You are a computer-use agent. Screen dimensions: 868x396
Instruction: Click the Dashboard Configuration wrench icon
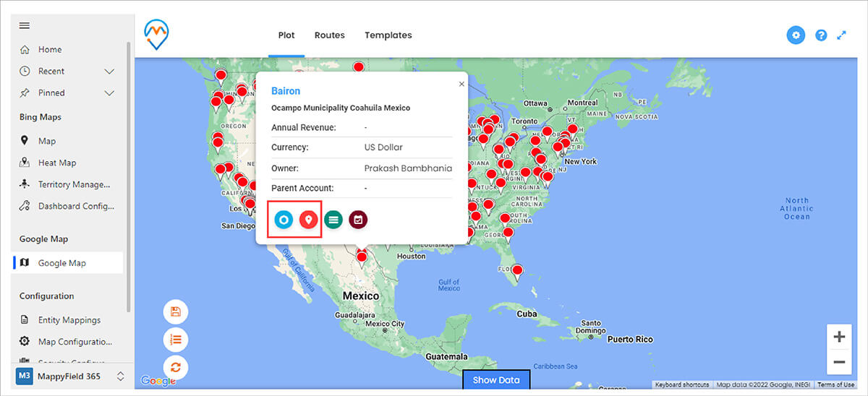click(x=25, y=206)
